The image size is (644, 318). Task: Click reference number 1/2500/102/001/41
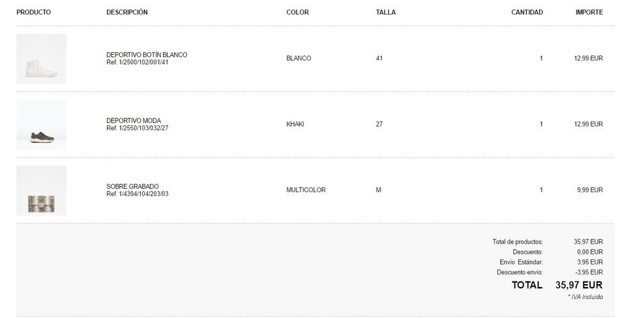click(138, 62)
